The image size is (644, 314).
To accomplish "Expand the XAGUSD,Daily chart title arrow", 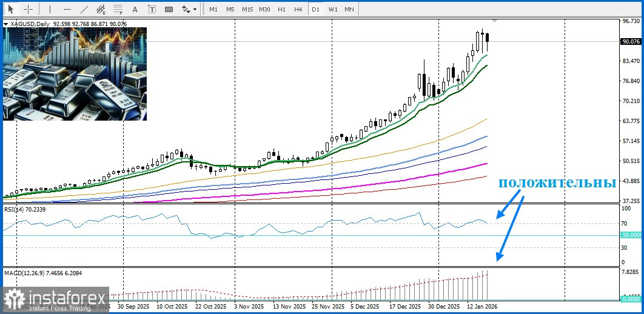I will [x=6, y=24].
